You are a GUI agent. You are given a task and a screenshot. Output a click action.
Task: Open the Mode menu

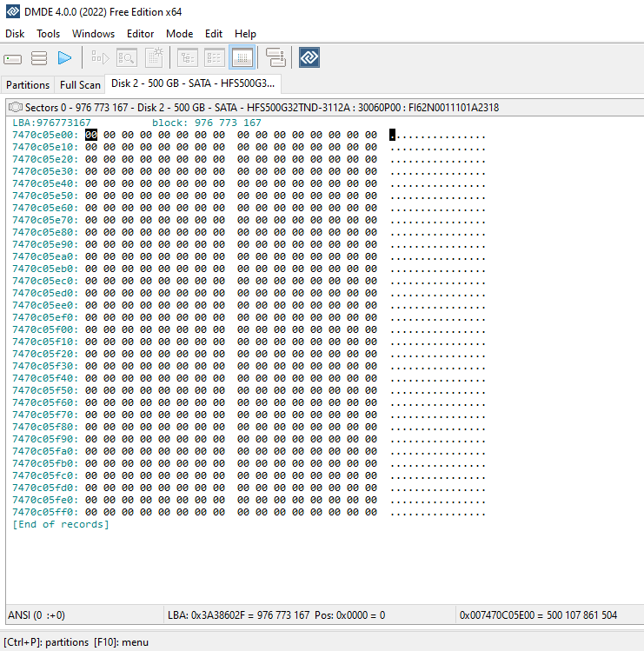click(x=179, y=34)
